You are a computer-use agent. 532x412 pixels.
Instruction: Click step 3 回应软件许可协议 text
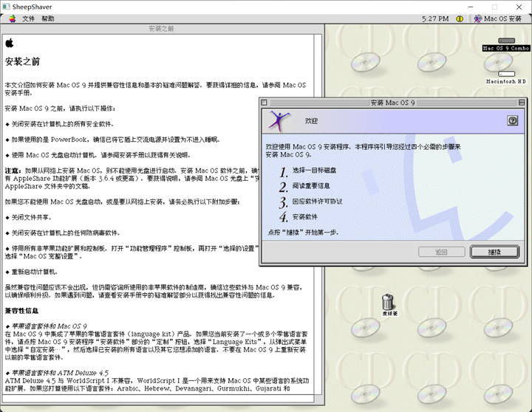point(317,202)
